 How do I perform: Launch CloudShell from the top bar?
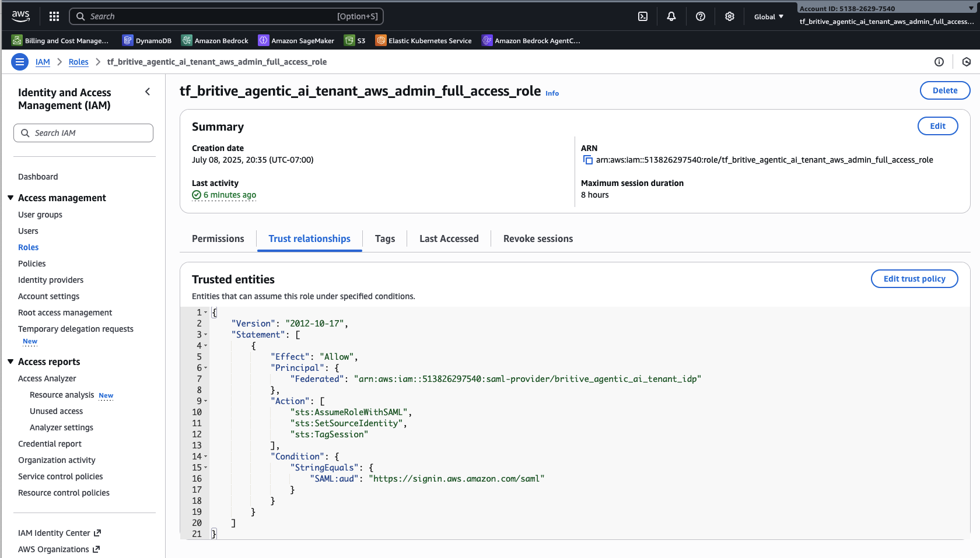(x=643, y=16)
